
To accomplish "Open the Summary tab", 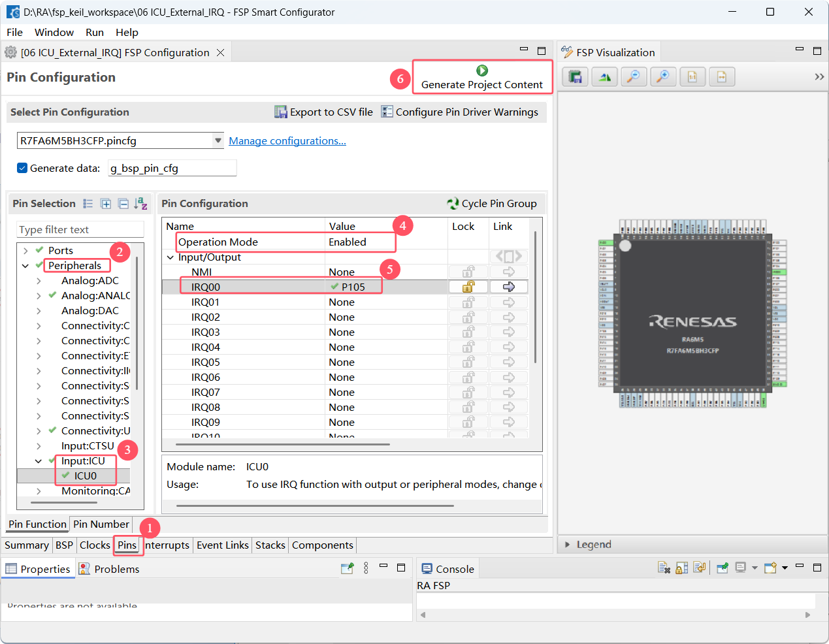I will point(27,545).
